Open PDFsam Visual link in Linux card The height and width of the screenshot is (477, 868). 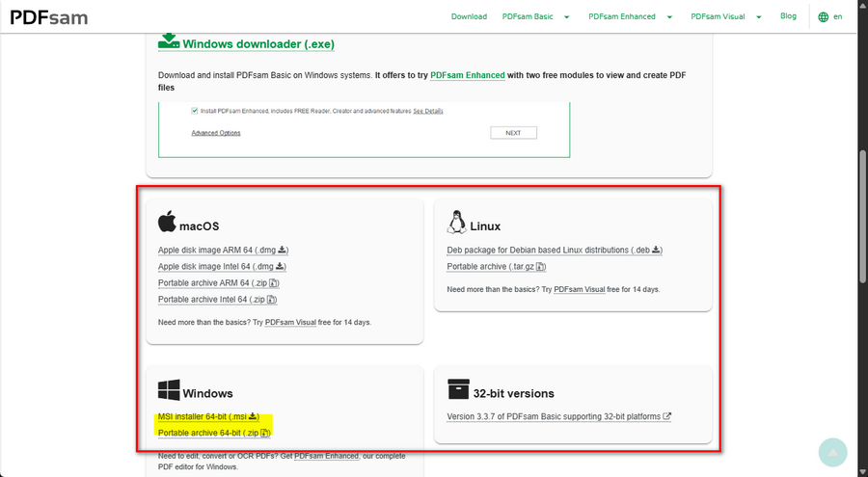click(x=579, y=289)
